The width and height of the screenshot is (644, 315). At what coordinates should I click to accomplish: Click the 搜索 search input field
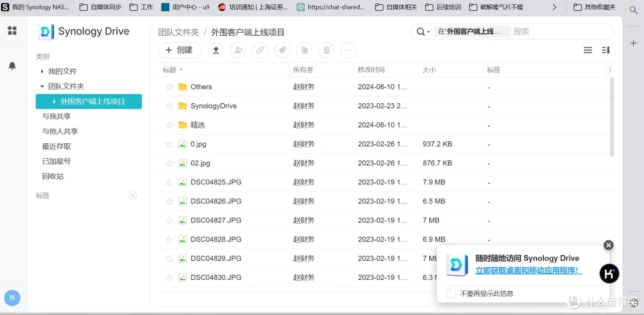[561, 32]
